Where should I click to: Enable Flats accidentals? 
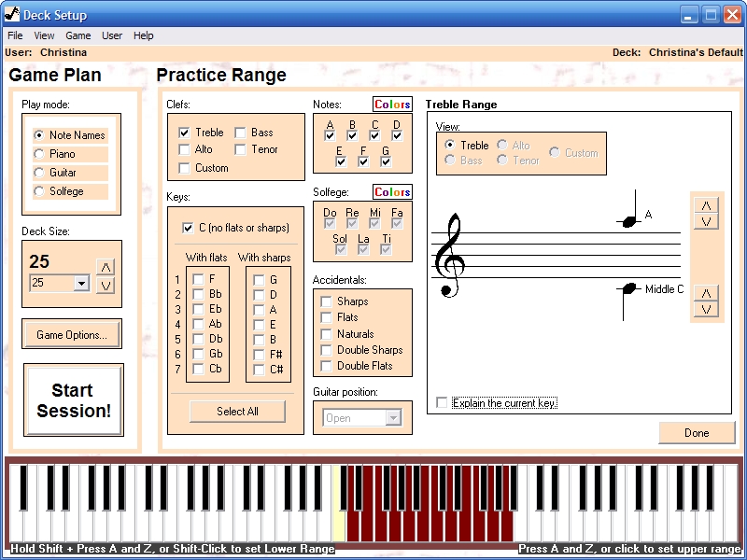pos(326,317)
